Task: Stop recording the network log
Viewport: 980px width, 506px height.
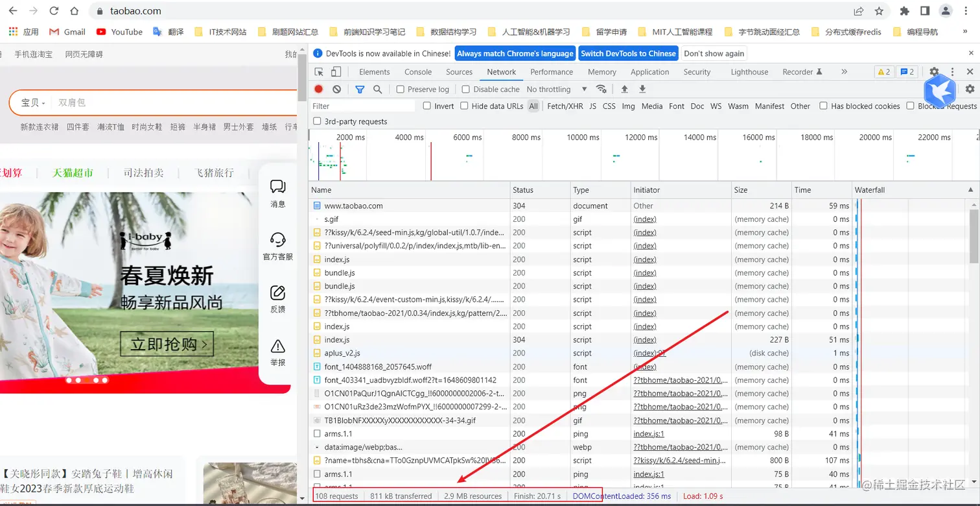Action: (319, 89)
